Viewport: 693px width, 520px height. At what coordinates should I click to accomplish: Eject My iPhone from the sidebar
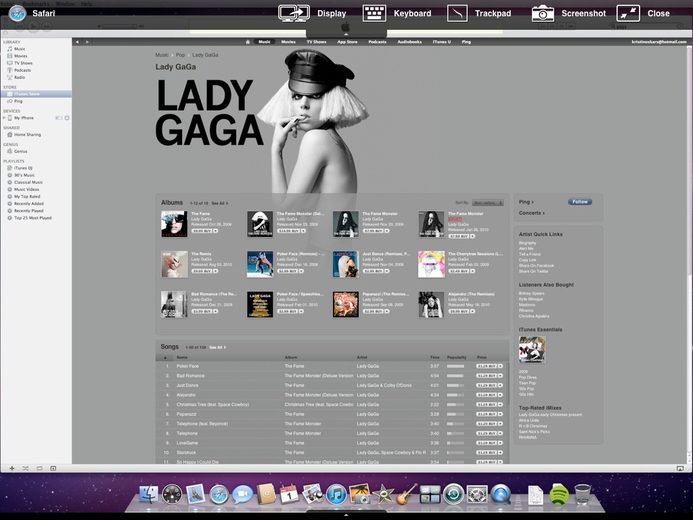[67, 118]
